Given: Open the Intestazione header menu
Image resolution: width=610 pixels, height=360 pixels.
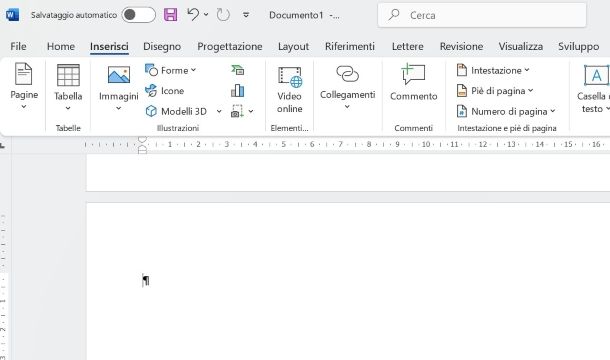Looking at the screenshot, I should tap(493, 70).
